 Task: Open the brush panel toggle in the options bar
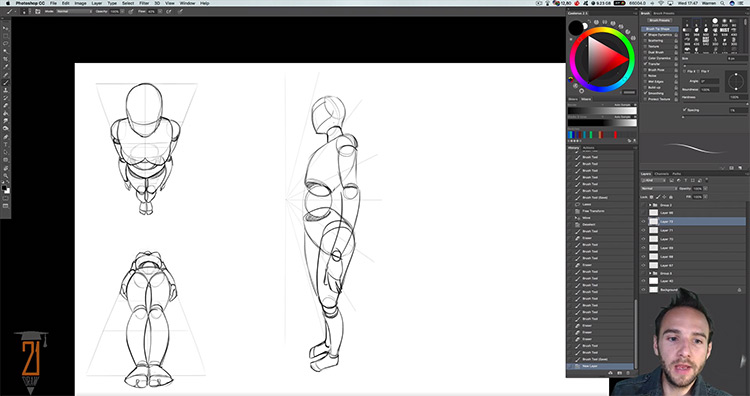point(37,11)
